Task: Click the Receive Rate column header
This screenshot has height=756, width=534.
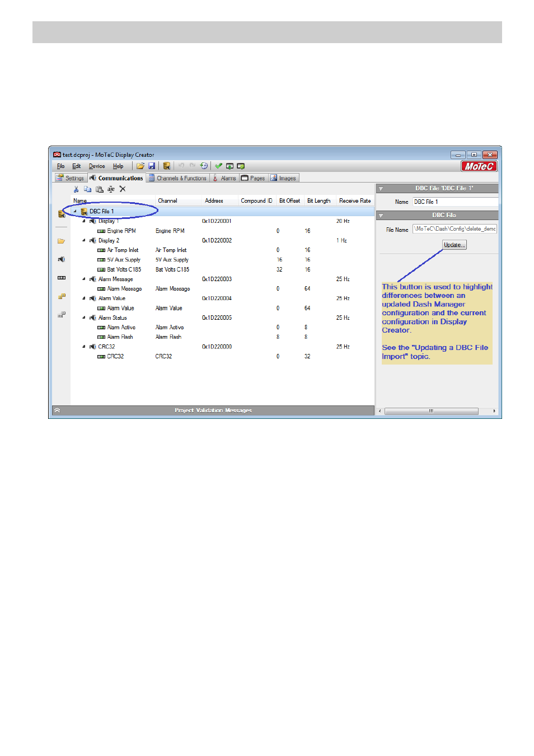Action: pyautogui.click(x=355, y=200)
